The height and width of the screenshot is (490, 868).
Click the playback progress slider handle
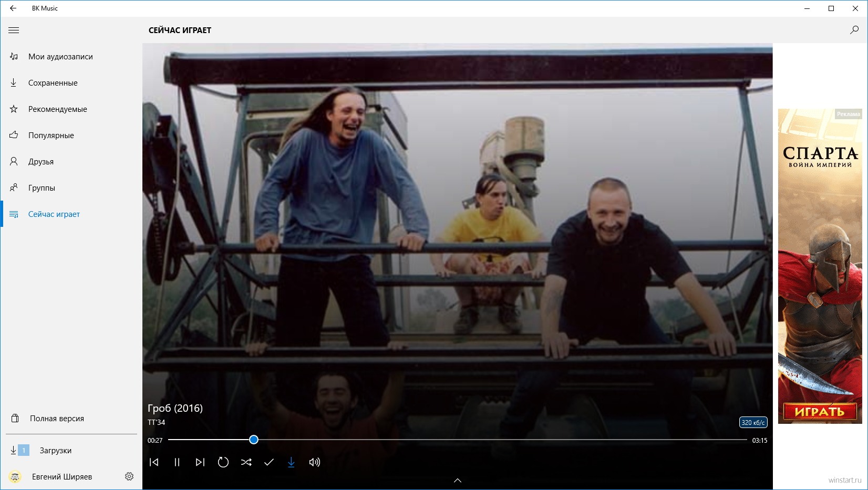[x=254, y=440]
